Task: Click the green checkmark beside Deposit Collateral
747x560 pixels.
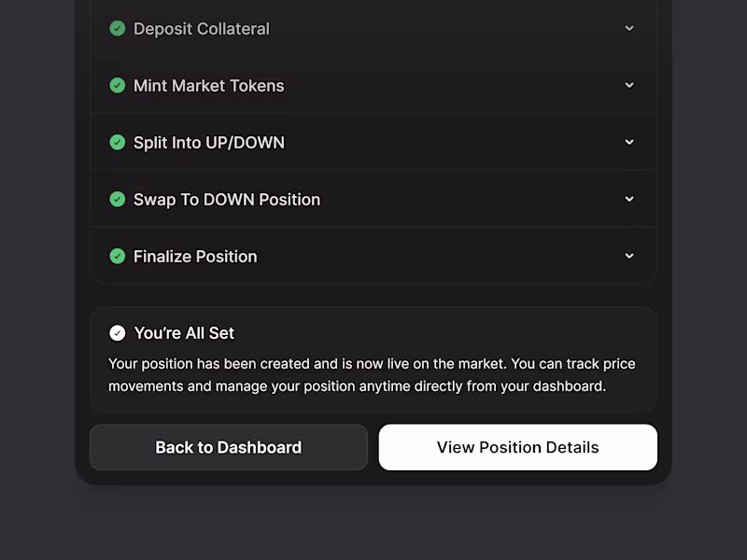Action: pos(118,28)
